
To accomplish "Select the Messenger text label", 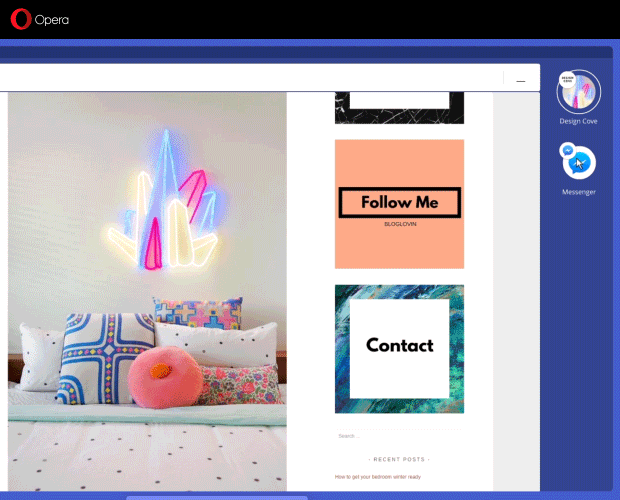I will click(578, 192).
